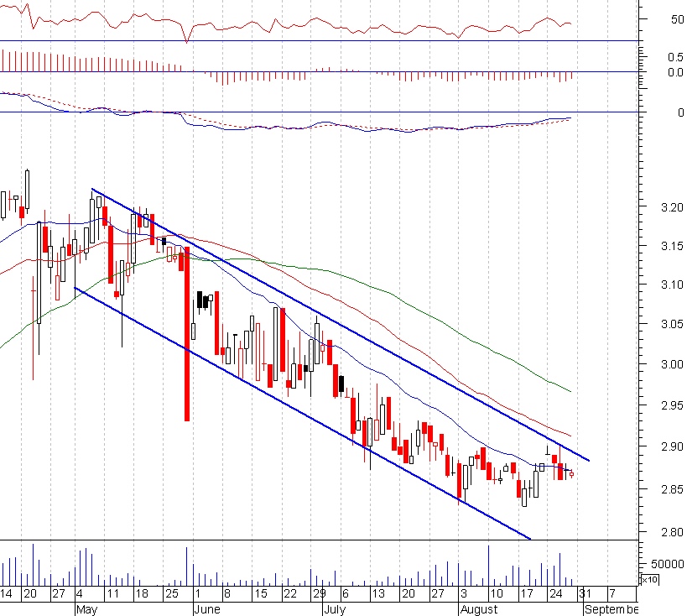Click the 50 label on the oscillator axis
Viewport: 687px width, 616px height.
click(677, 19)
